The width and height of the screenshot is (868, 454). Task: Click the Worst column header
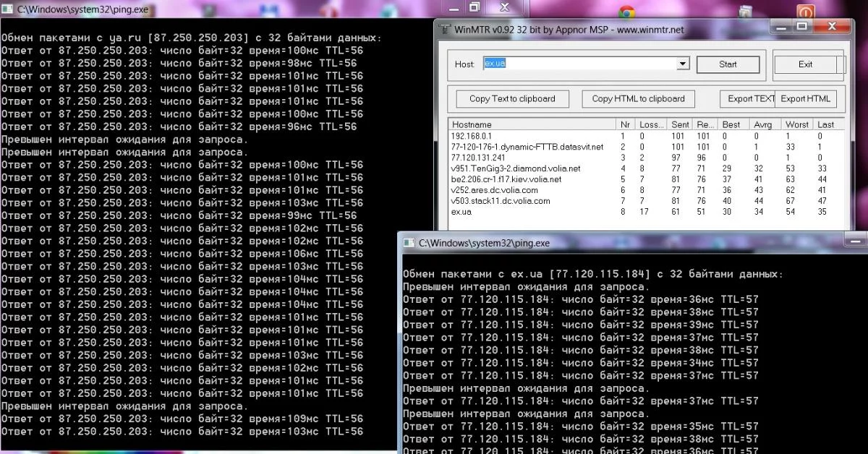click(x=797, y=124)
